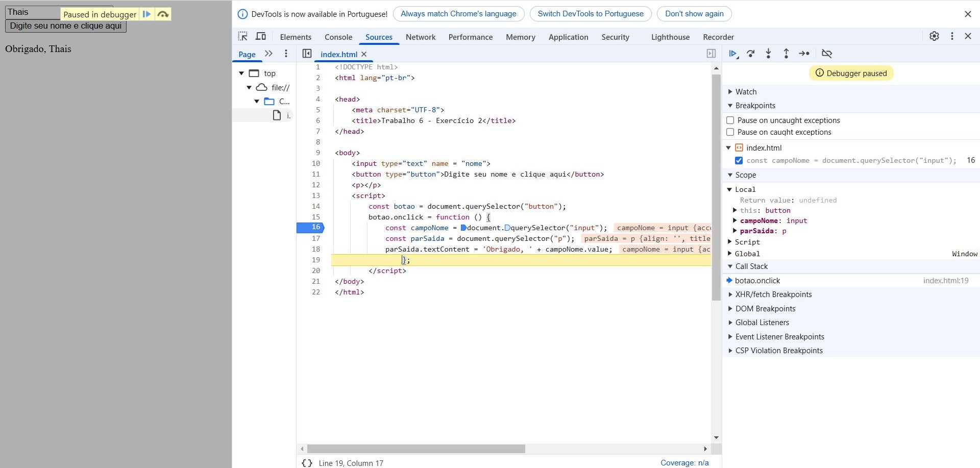The height and width of the screenshot is (468, 980).
Task: Open the Application tab
Action: click(x=569, y=37)
